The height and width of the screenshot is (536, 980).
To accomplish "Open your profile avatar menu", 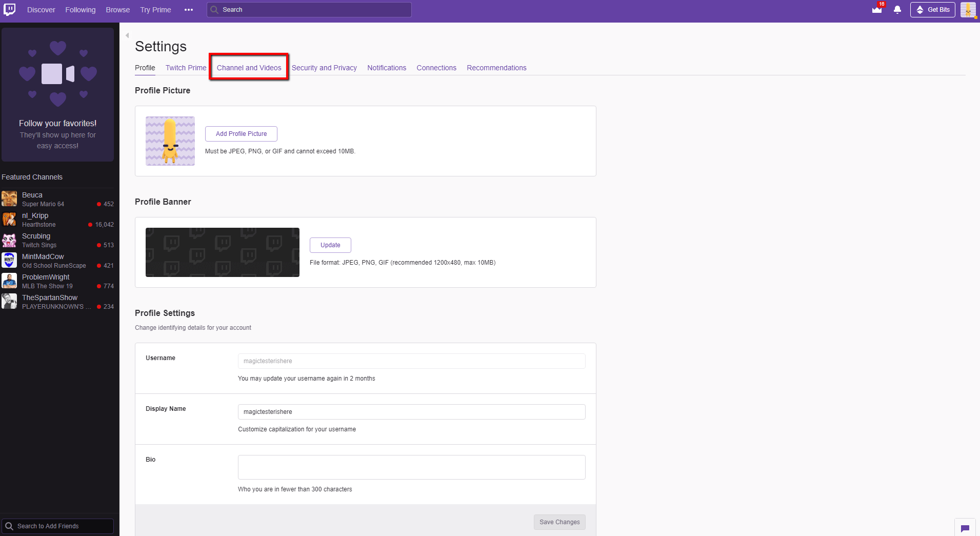I will tap(968, 10).
